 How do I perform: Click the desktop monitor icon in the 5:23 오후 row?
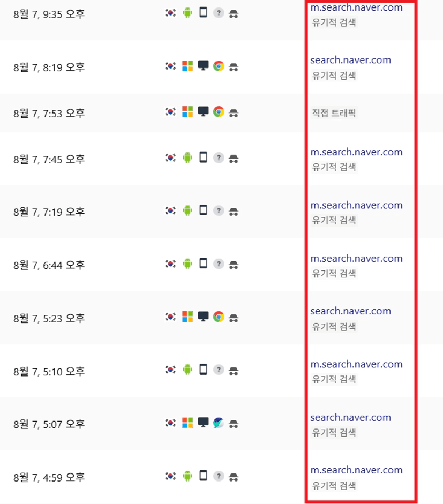pos(203,317)
